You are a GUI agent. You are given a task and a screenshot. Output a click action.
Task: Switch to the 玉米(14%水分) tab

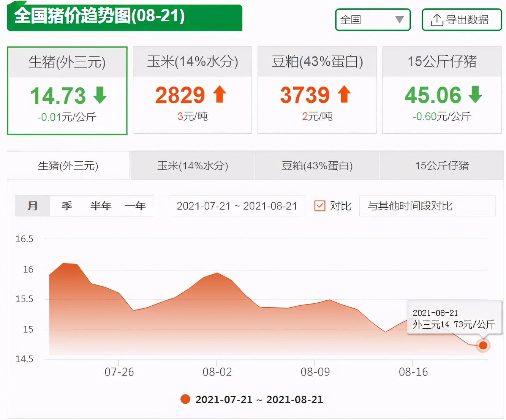point(192,166)
